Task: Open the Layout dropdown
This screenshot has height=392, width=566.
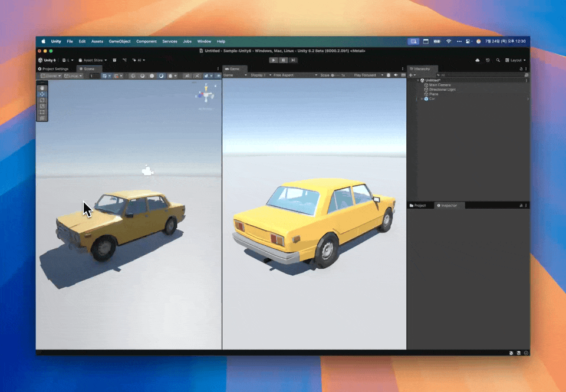Action: [x=515, y=60]
